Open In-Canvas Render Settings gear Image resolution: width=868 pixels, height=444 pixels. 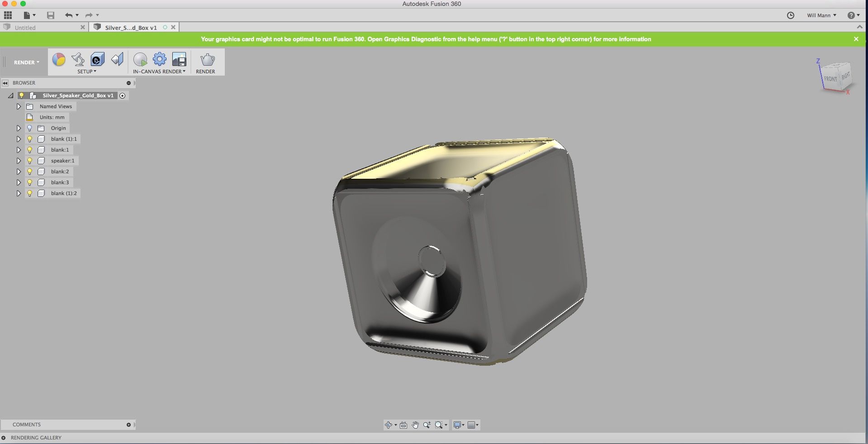tap(159, 59)
